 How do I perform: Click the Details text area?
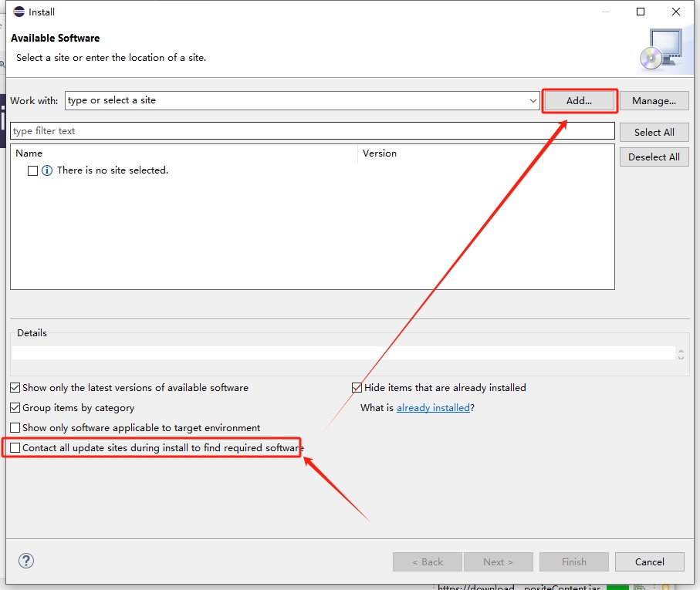coord(343,352)
